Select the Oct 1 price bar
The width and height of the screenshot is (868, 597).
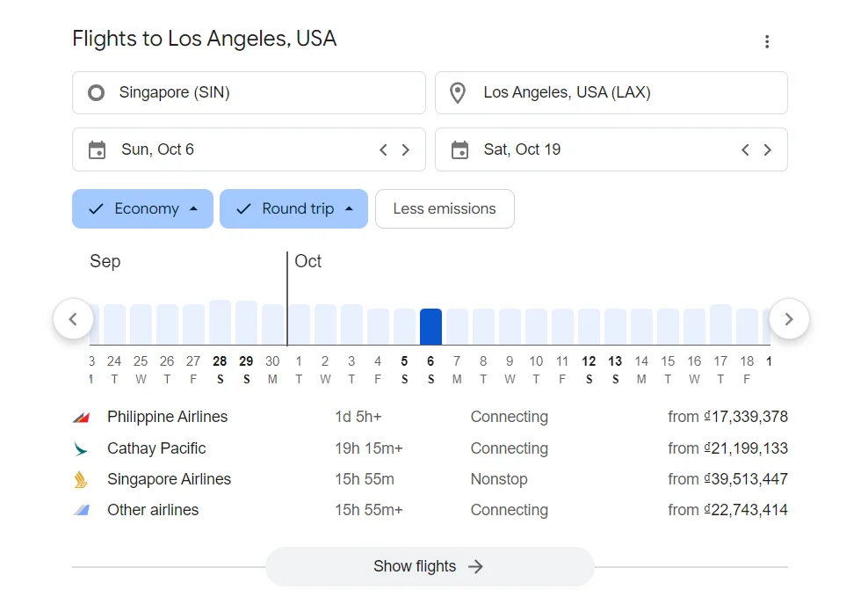point(299,324)
